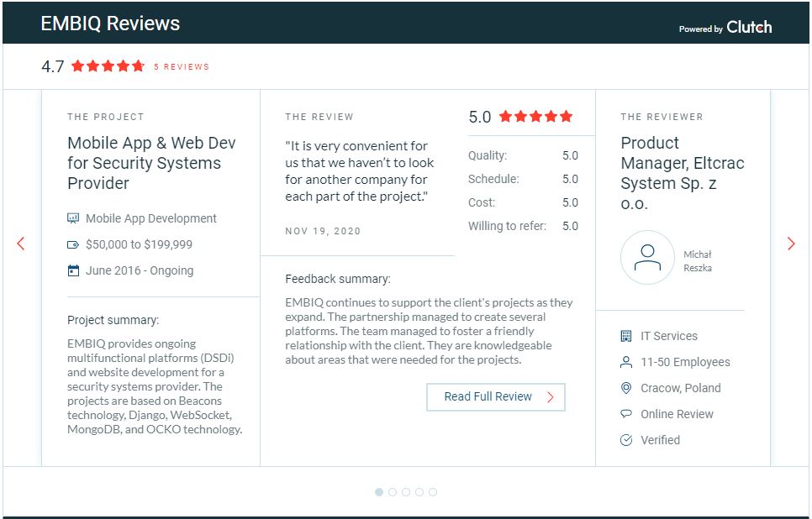Screen dimensions: 812x519
Task: Click the Project summary heading
Action: pos(113,320)
